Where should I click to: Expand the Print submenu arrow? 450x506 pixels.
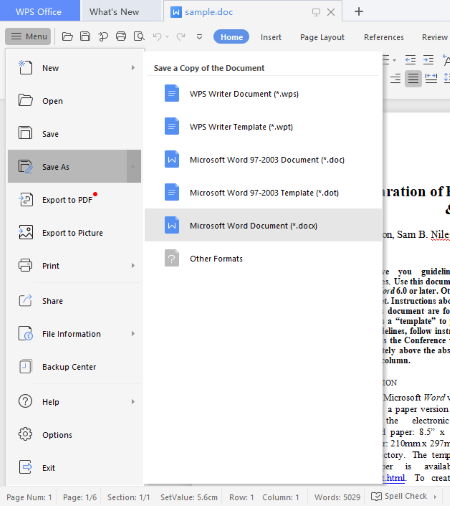pos(133,266)
